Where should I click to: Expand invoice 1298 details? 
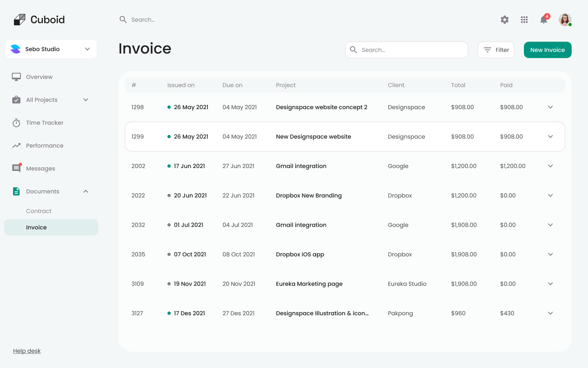(550, 107)
